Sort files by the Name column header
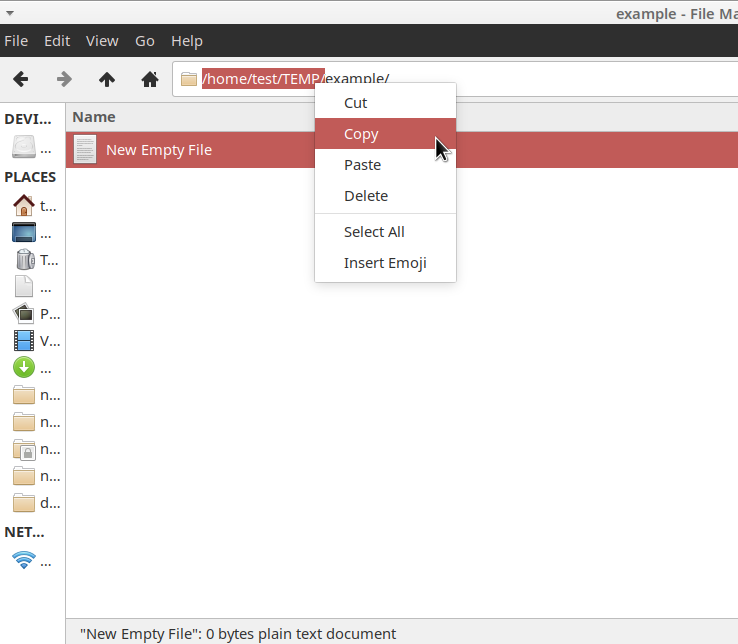 [94, 117]
